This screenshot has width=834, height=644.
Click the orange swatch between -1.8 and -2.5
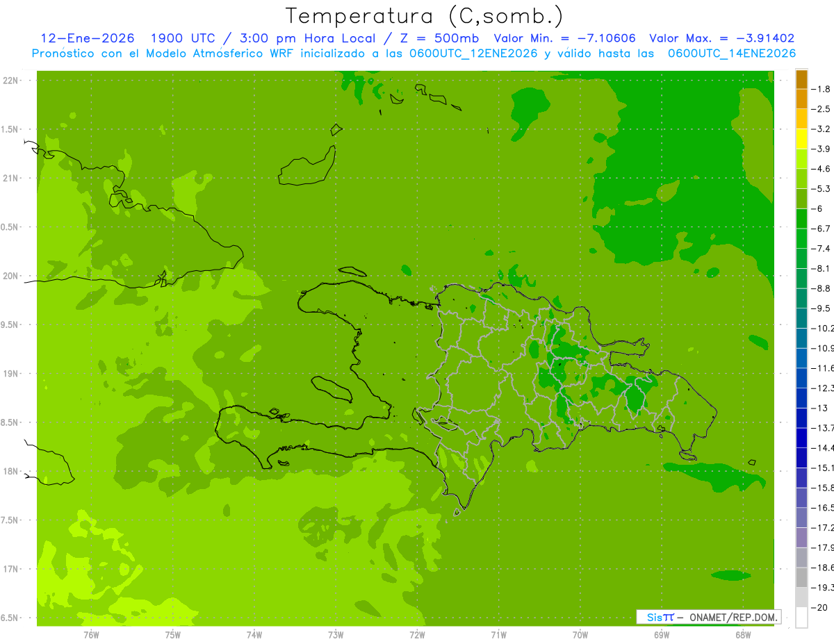click(801, 99)
